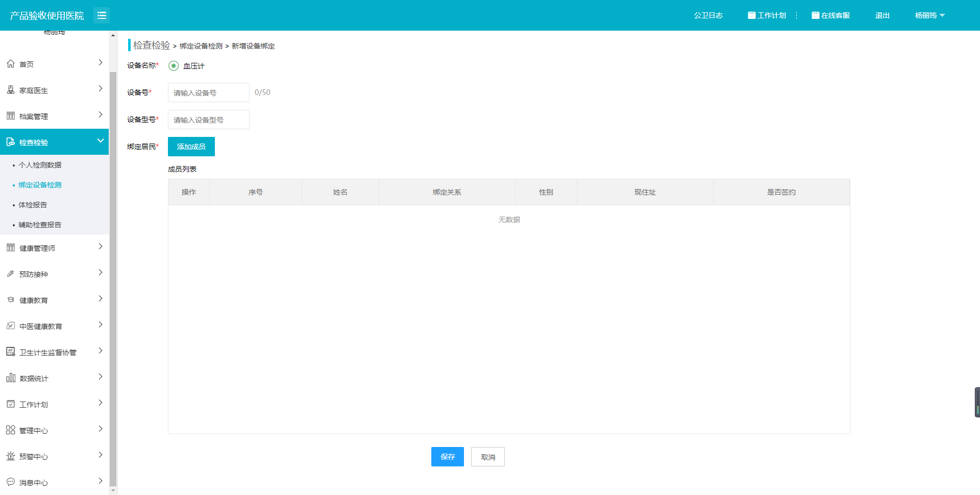Click the right-edge floating side handle
This screenshot has width=980, height=495.
(977, 402)
